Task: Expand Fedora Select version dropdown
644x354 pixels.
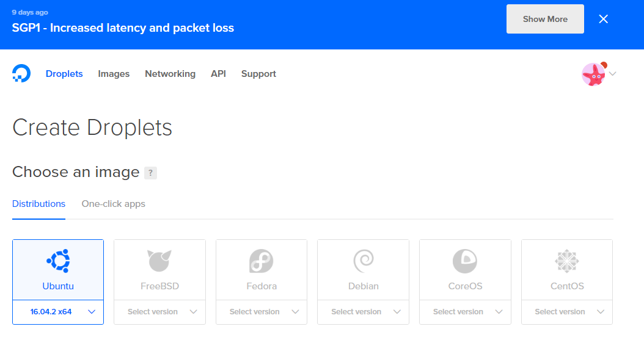Action: 262,312
